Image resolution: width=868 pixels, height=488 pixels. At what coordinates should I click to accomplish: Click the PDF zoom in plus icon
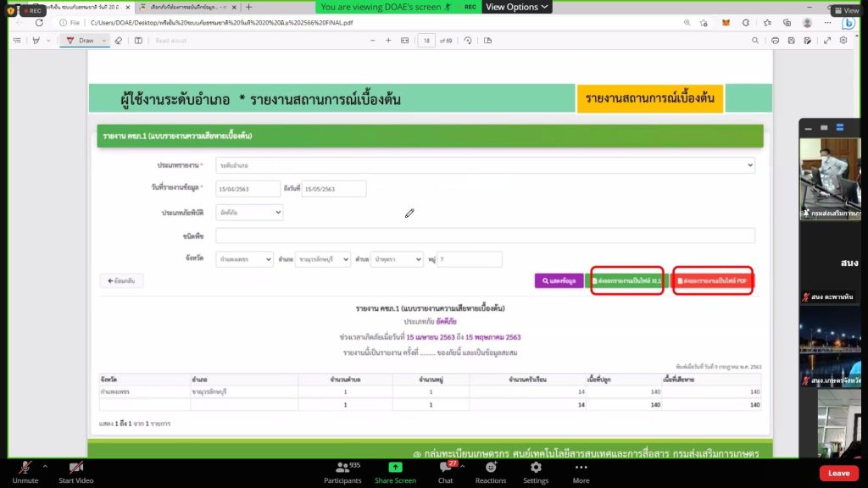(x=388, y=40)
